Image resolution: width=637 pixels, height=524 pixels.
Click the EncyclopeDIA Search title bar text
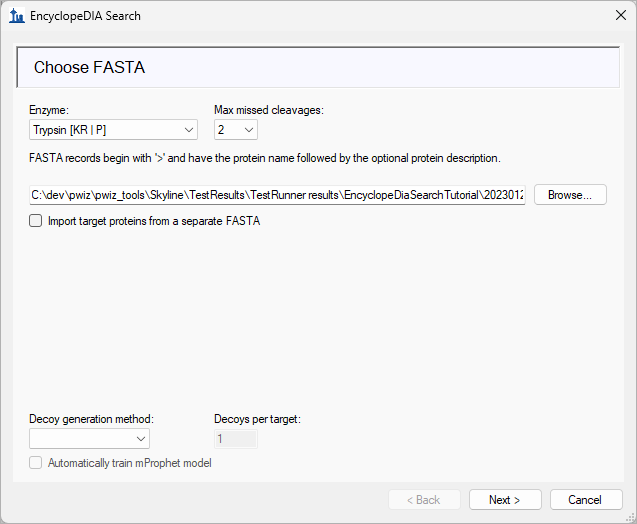click(x=87, y=16)
